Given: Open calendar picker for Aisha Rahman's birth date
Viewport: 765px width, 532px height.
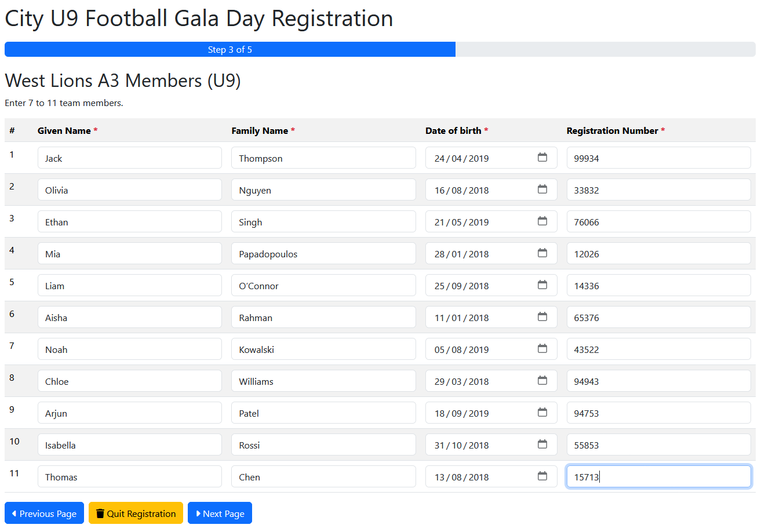Looking at the screenshot, I should point(542,317).
